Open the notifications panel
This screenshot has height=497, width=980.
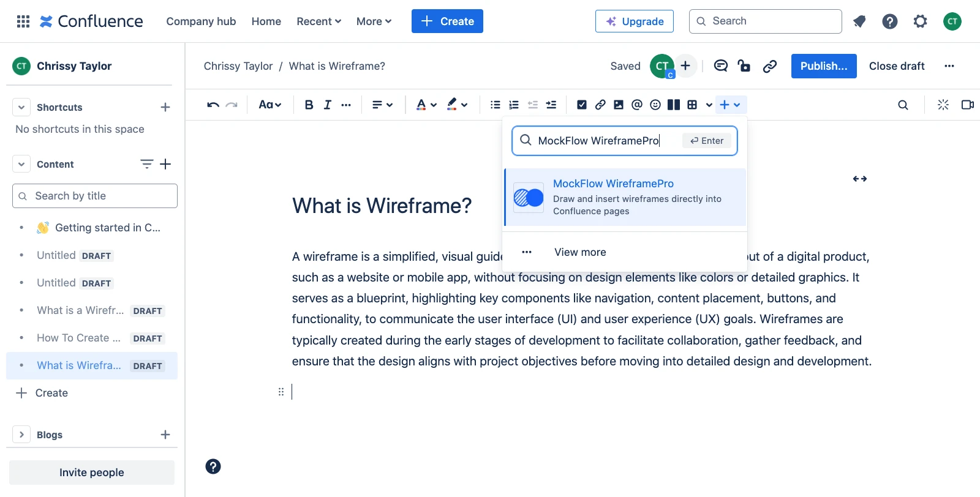pos(859,21)
